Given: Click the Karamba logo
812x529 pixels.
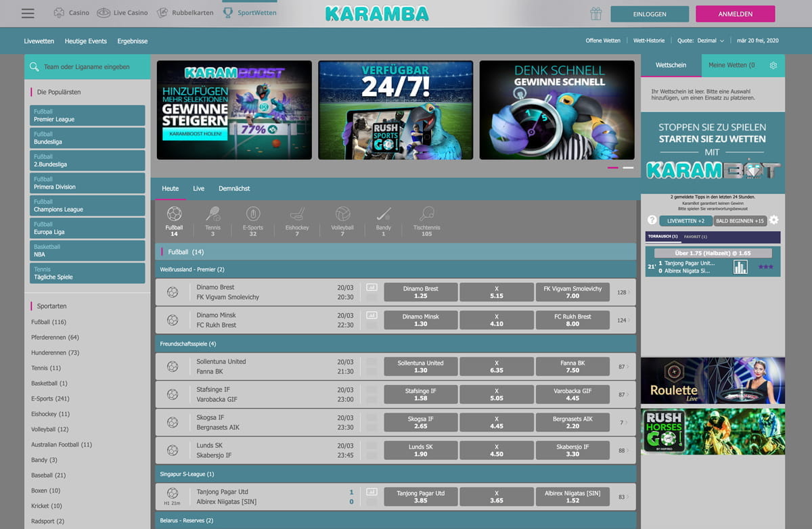Looking at the screenshot, I should [377, 14].
